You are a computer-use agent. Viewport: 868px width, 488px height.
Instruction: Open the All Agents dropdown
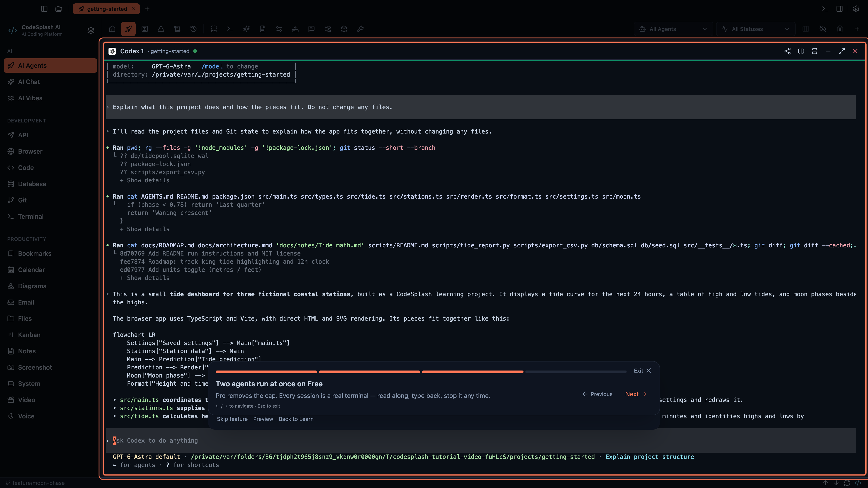tap(673, 29)
